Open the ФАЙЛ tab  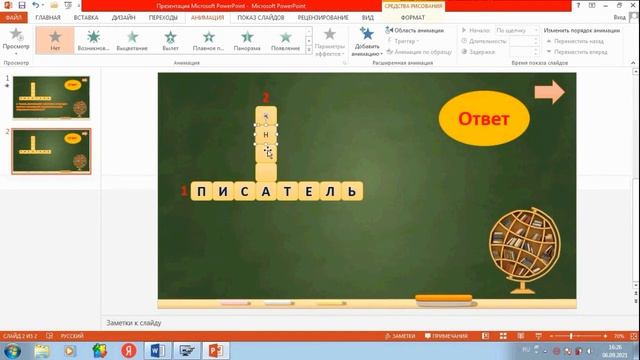(13, 18)
